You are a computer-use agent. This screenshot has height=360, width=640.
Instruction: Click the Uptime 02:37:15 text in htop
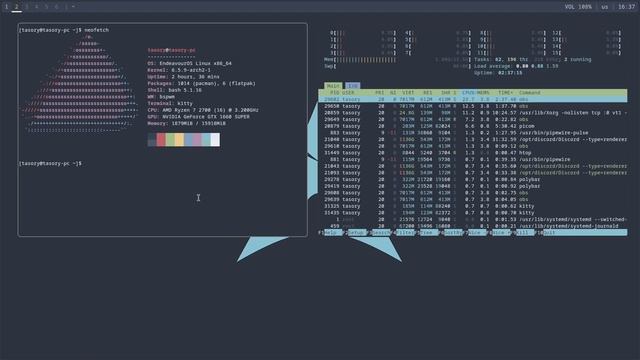498,73
